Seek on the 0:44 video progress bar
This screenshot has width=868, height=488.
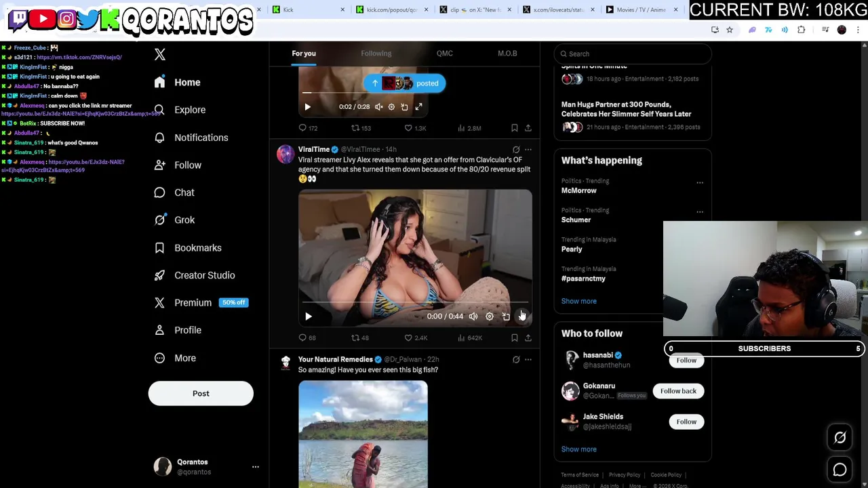(415, 302)
